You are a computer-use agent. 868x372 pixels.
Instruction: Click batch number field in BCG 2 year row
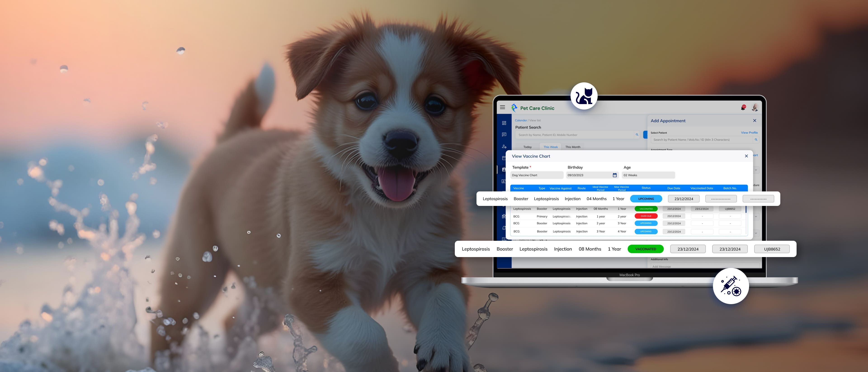pos(730,223)
